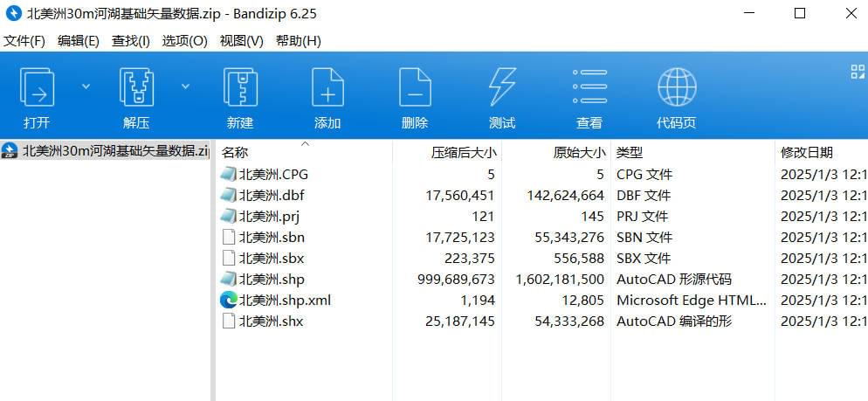Click the blank page icon of 北美洲.shx

point(228,321)
